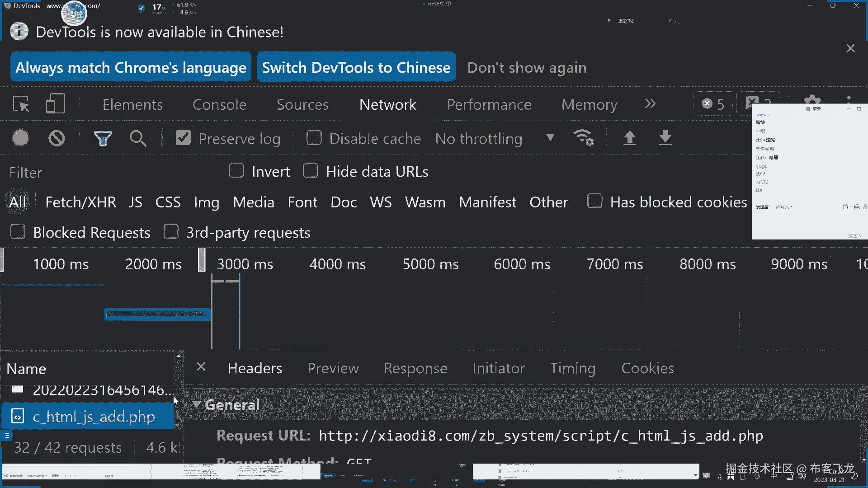Open network conditions wifi icon
The height and width of the screenshot is (488, 868).
583,138
